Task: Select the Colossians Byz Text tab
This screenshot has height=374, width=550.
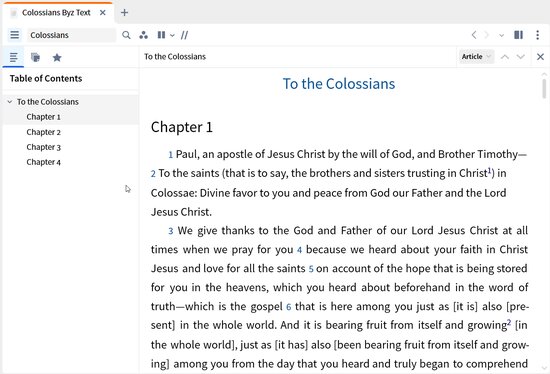Action: point(56,13)
